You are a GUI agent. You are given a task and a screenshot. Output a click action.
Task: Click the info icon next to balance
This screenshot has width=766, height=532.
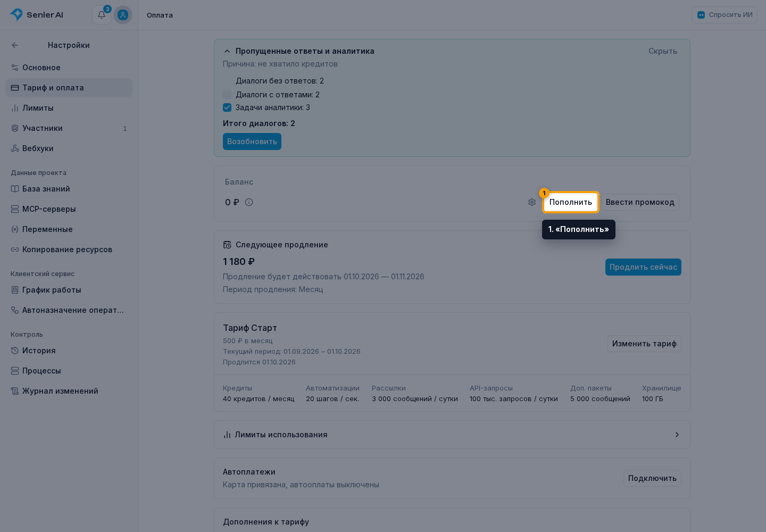click(x=249, y=202)
